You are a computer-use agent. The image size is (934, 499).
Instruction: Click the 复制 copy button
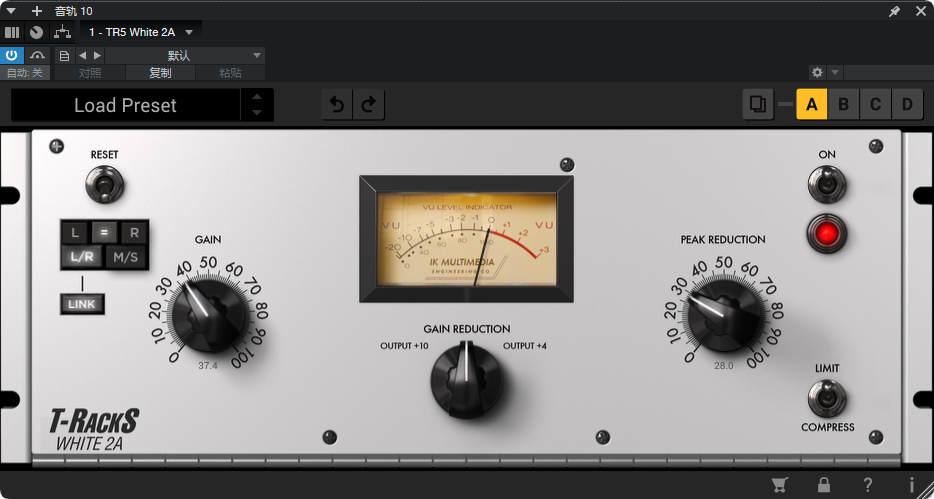click(x=160, y=73)
